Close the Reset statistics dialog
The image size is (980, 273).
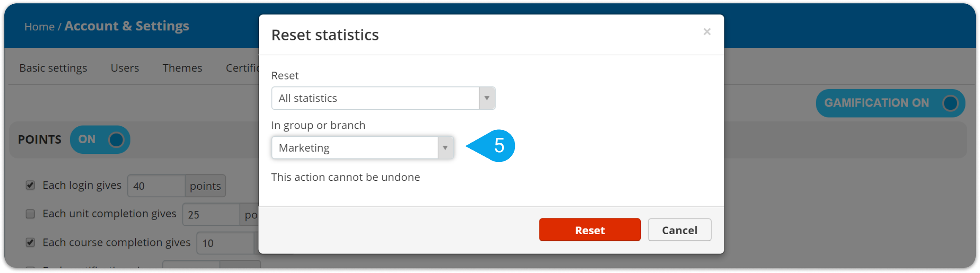707,32
